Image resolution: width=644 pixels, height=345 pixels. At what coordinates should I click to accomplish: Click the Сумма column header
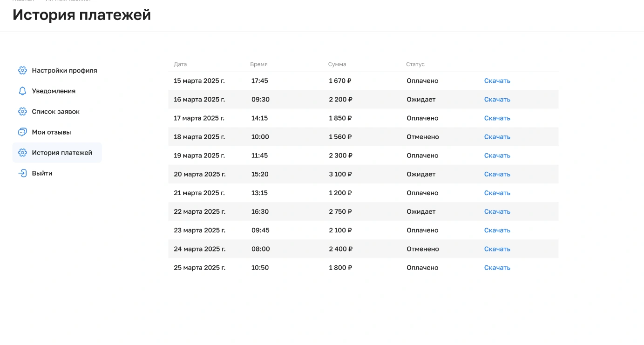[337, 64]
